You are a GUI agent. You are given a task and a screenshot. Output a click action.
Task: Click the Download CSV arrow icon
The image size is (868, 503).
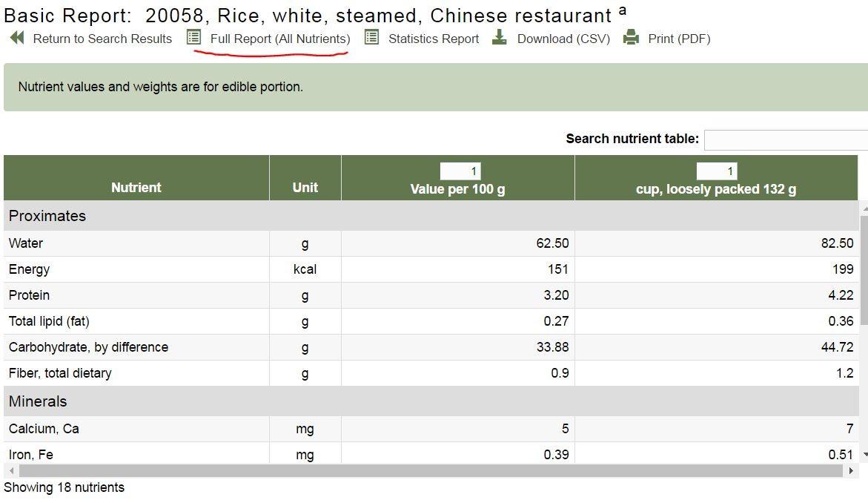tap(500, 37)
